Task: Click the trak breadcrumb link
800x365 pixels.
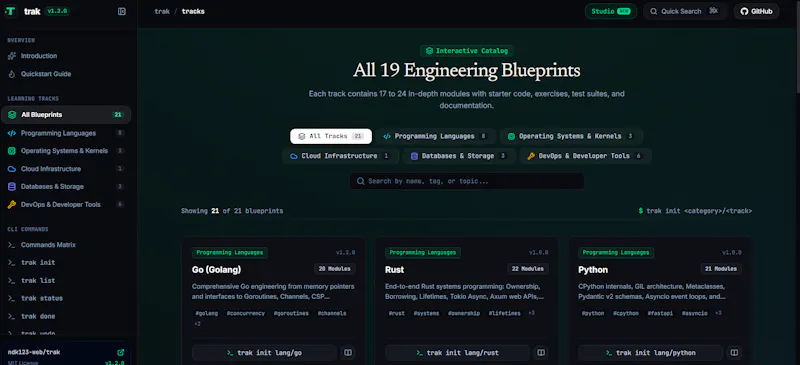Action: point(162,11)
